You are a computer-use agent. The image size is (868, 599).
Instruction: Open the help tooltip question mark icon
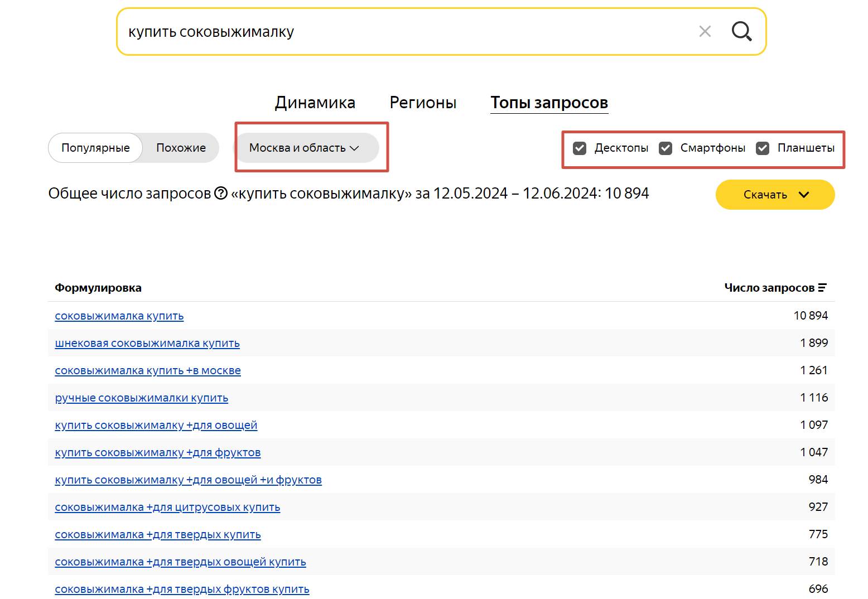[x=219, y=193]
